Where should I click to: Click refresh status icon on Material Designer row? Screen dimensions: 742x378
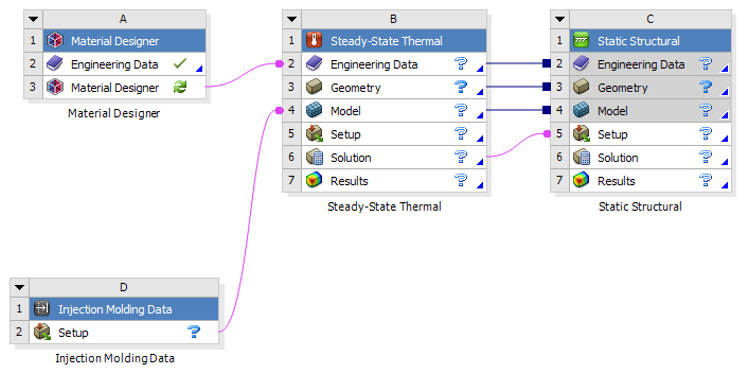pos(180,87)
